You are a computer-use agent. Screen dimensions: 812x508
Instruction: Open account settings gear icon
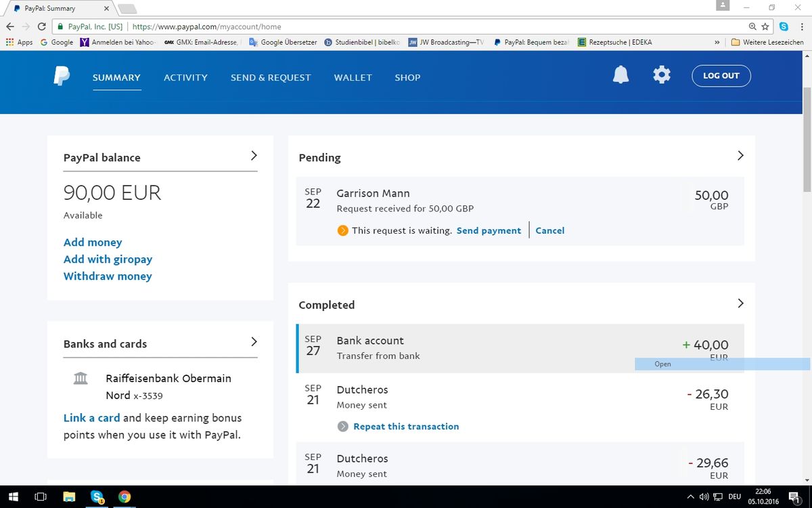[x=662, y=75]
